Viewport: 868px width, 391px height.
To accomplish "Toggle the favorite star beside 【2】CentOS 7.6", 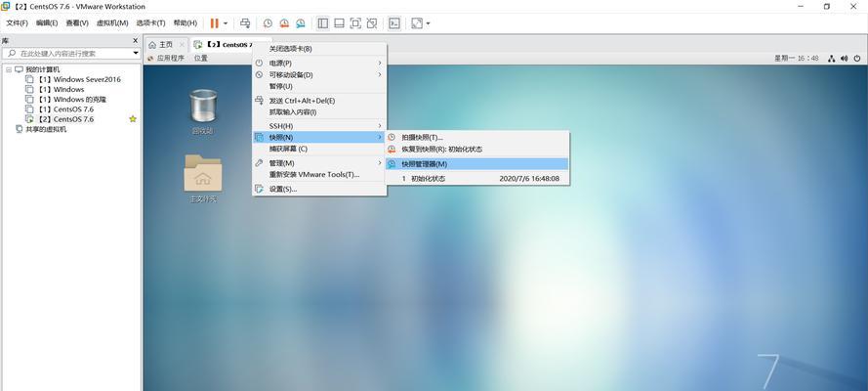I will pyautogui.click(x=133, y=119).
